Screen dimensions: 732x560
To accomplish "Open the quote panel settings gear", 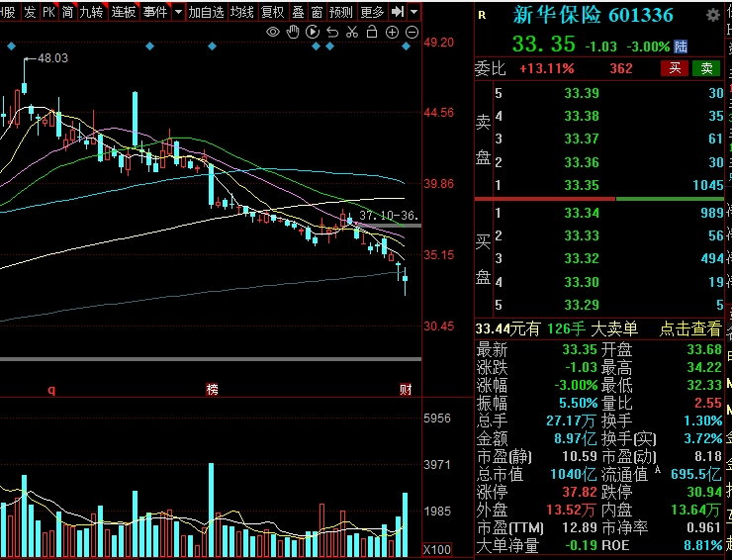I will click(x=713, y=16).
